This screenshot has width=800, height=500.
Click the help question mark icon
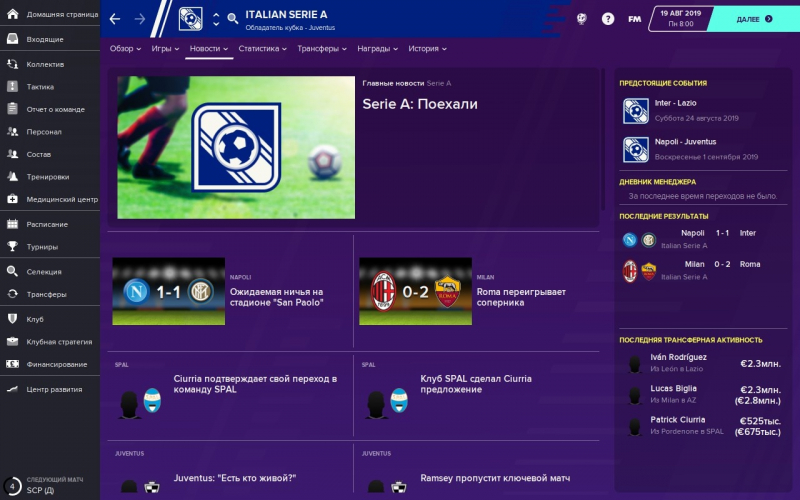[608, 19]
